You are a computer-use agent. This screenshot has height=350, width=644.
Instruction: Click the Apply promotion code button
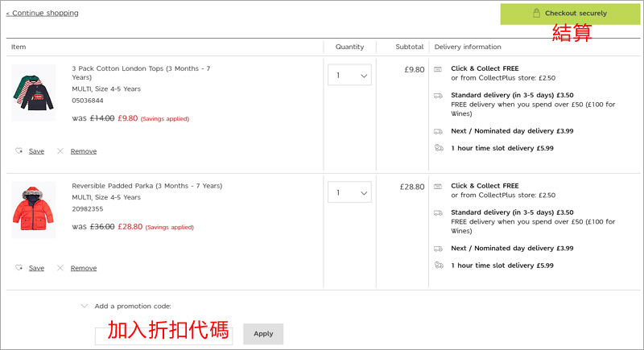pyautogui.click(x=263, y=334)
